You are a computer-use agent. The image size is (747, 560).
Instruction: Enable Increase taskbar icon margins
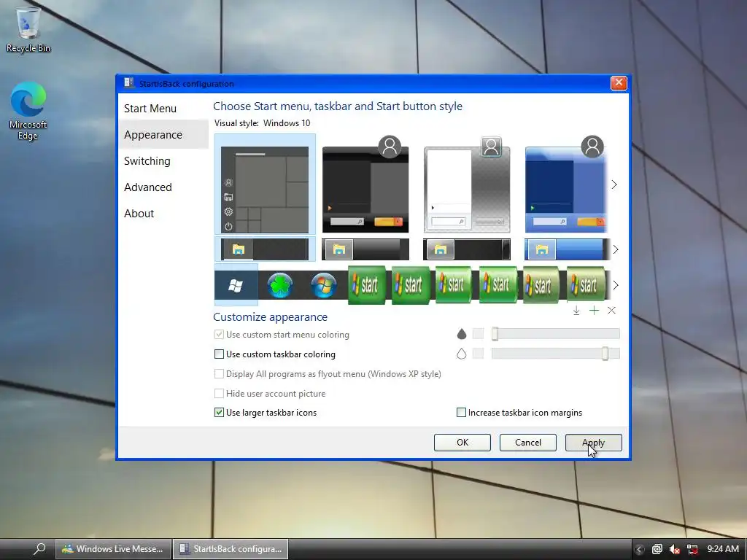pyautogui.click(x=461, y=413)
